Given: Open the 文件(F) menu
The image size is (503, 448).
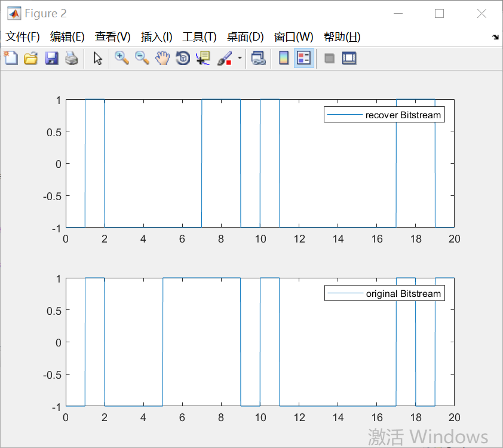Looking at the screenshot, I should click(23, 36).
